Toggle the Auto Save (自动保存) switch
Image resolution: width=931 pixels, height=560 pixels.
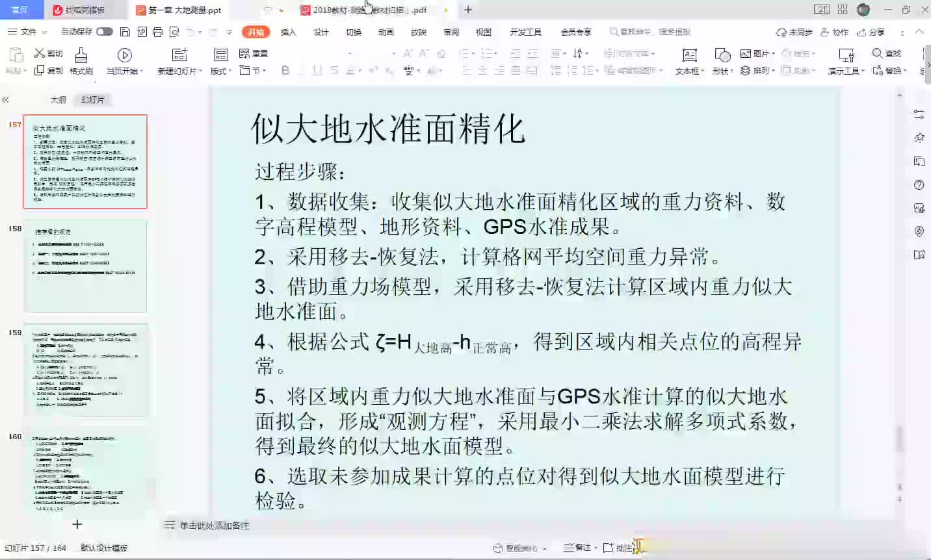pos(104,32)
